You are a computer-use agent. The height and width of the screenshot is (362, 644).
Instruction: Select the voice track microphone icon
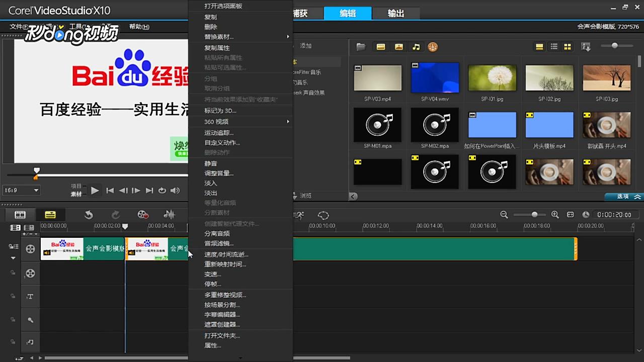[x=30, y=320]
